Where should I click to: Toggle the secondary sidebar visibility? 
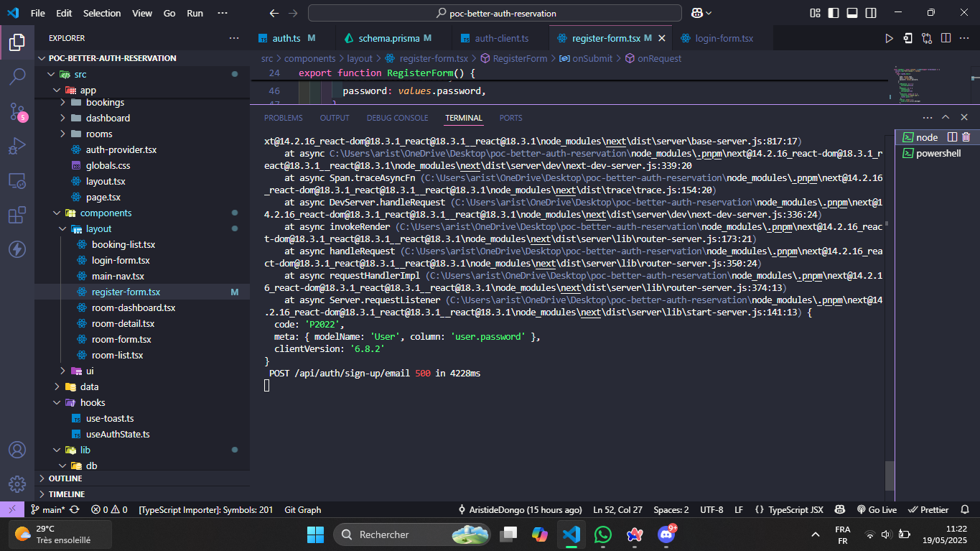coord(869,13)
